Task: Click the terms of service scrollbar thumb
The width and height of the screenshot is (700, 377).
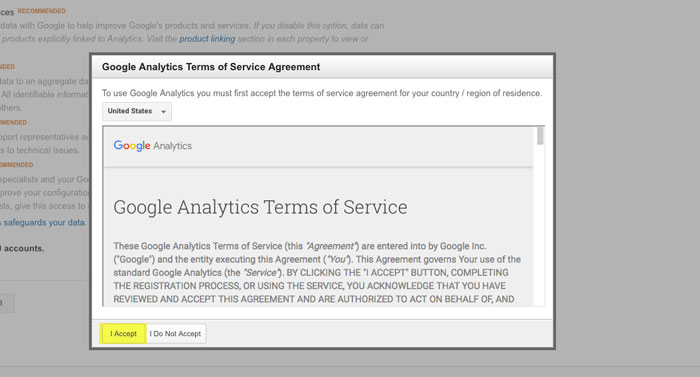Action: click(x=540, y=136)
